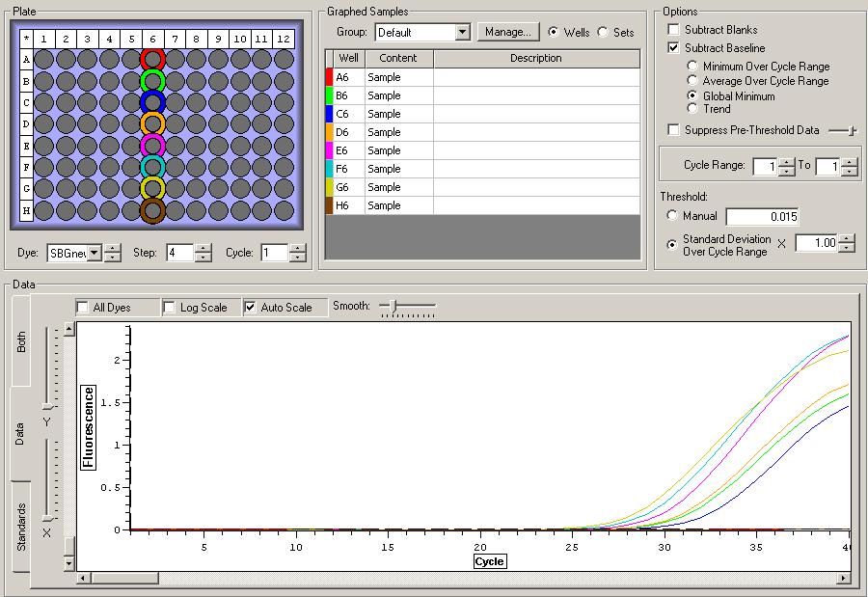Select the Wells radio button
Viewport: 868px width, 597px height.
click(x=553, y=32)
